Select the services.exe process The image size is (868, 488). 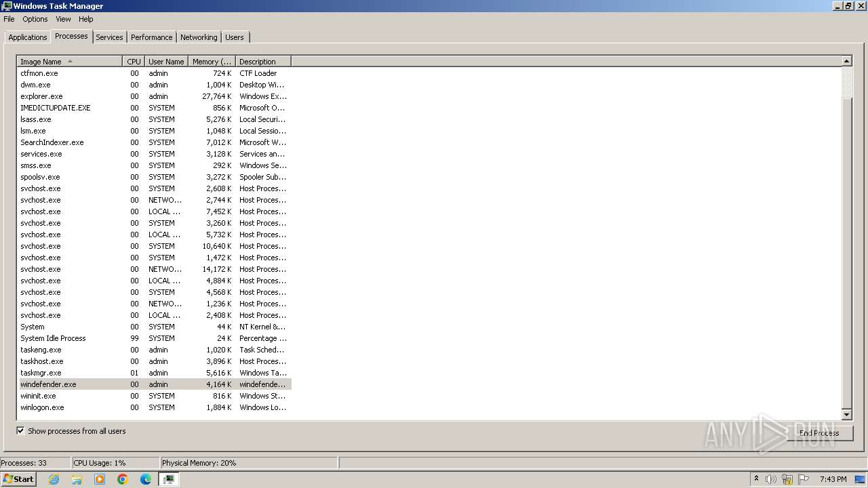point(154,154)
